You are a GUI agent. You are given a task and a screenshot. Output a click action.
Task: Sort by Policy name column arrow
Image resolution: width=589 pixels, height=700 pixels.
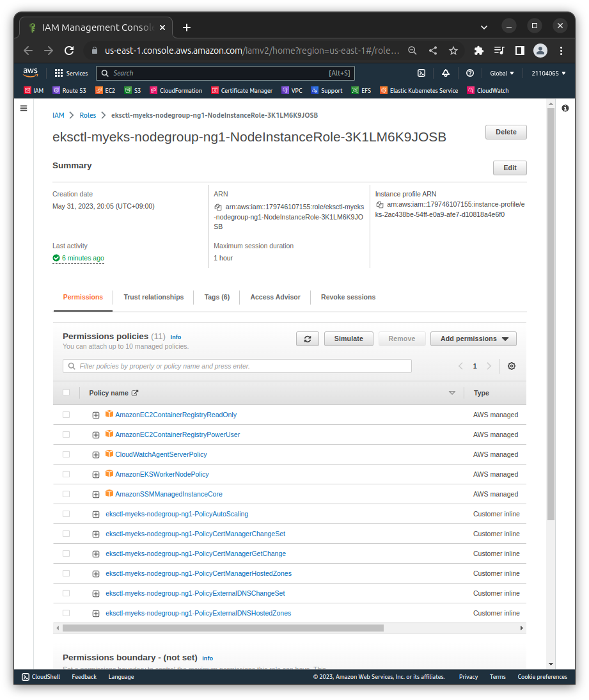coord(452,393)
